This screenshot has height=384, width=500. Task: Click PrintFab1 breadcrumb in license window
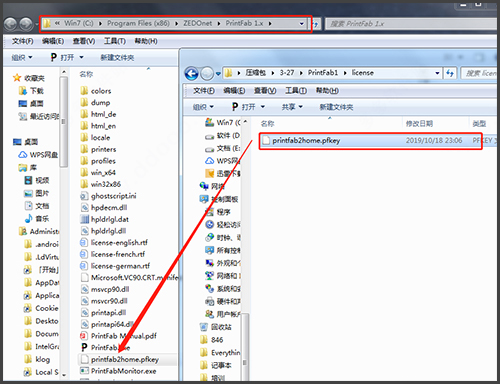pos(323,73)
